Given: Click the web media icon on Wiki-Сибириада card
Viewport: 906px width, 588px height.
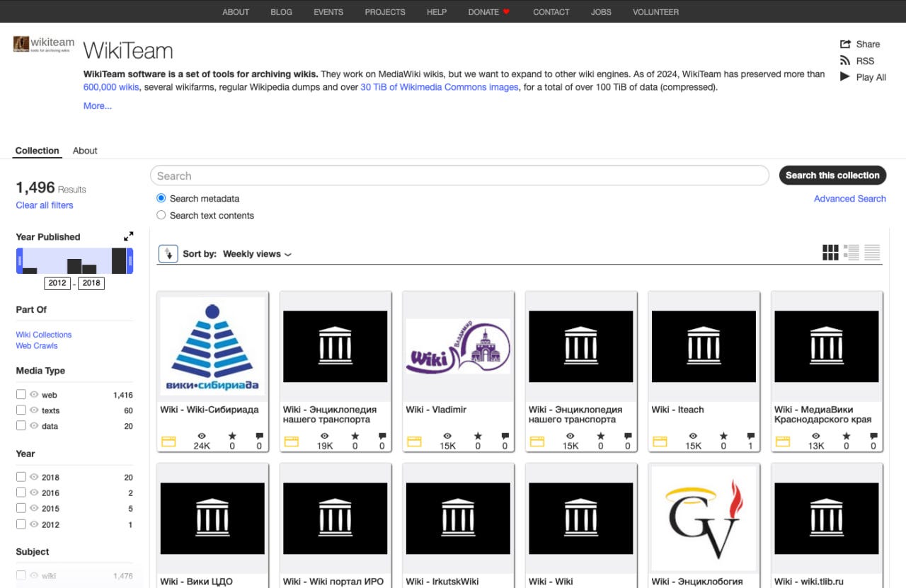Looking at the screenshot, I should (x=168, y=442).
